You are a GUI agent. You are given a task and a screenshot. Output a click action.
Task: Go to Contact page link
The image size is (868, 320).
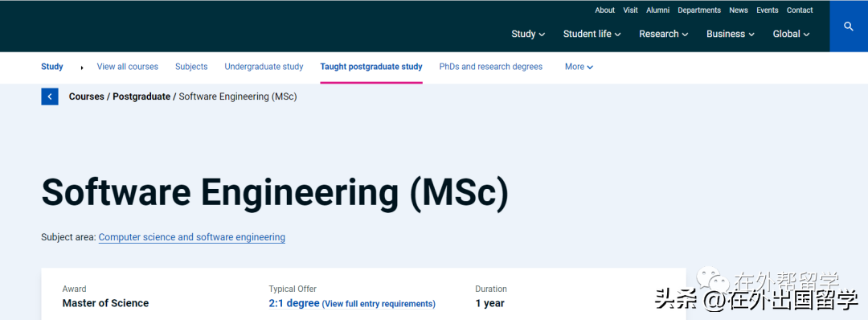tap(800, 10)
